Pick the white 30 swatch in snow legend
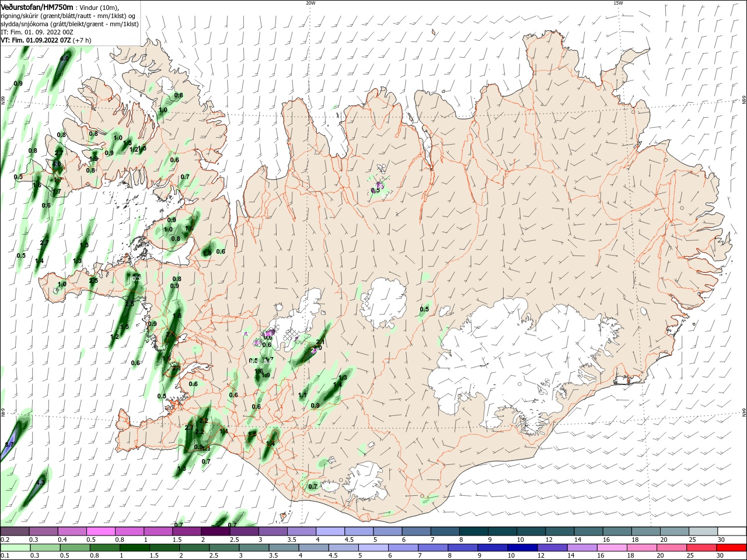 tap(732, 531)
